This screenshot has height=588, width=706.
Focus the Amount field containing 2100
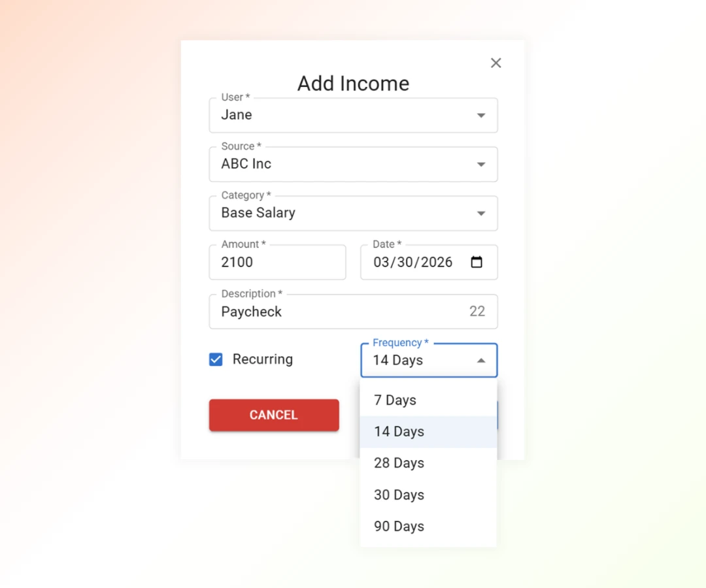point(277,262)
